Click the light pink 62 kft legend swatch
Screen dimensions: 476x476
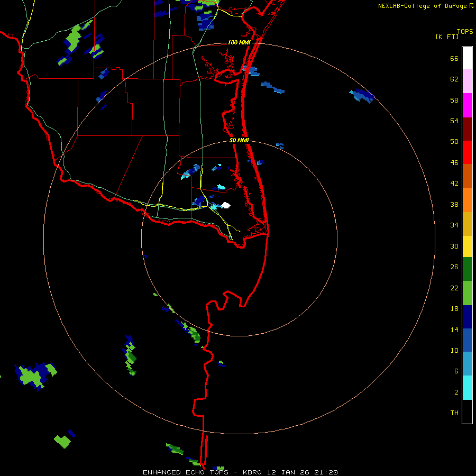click(x=467, y=81)
